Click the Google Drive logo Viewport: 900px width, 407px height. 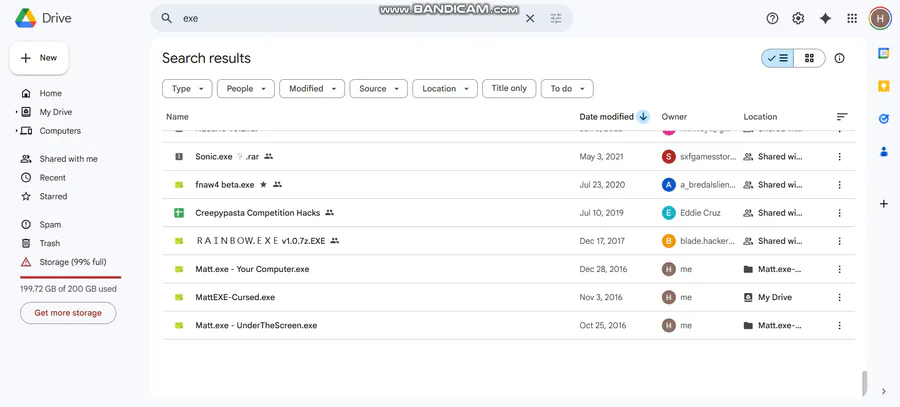point(26,18)
